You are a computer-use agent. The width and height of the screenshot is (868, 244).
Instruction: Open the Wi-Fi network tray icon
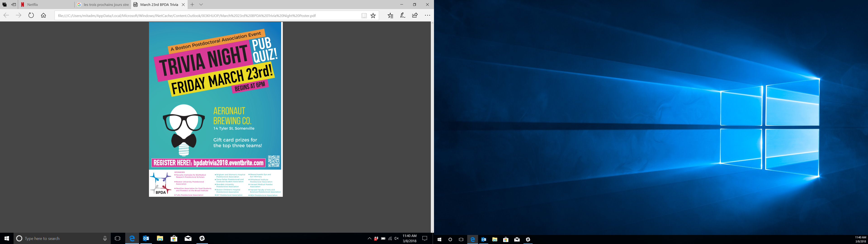tap(390, 238)
